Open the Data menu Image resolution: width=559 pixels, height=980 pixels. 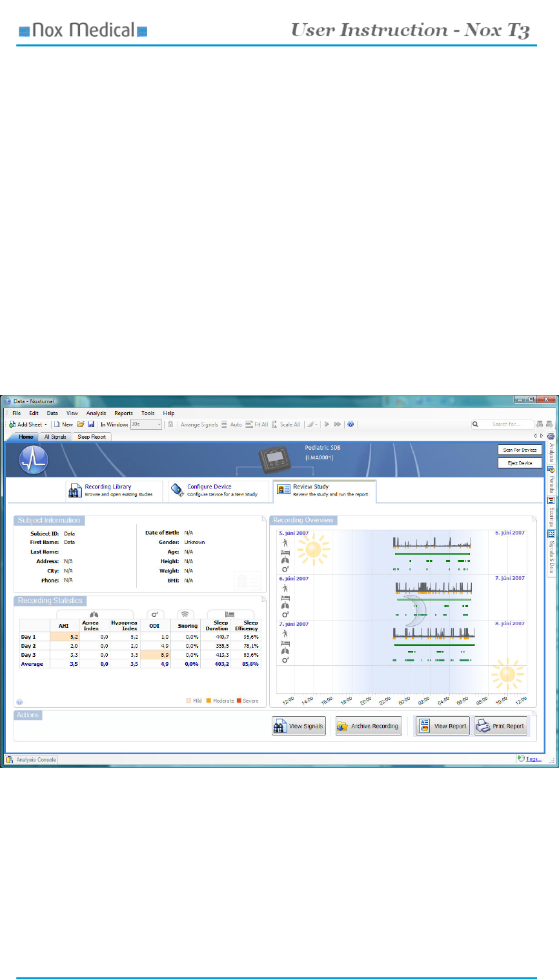52,413
